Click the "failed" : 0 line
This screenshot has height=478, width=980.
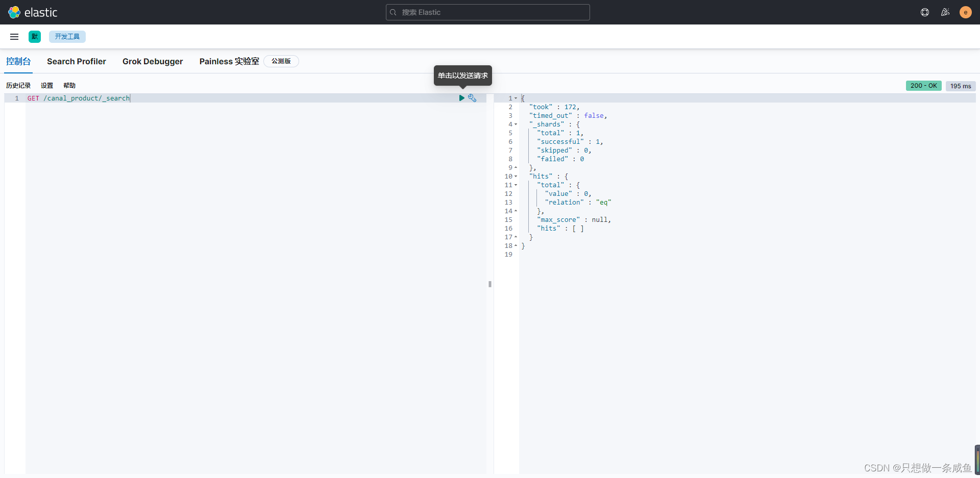point(560,159)
